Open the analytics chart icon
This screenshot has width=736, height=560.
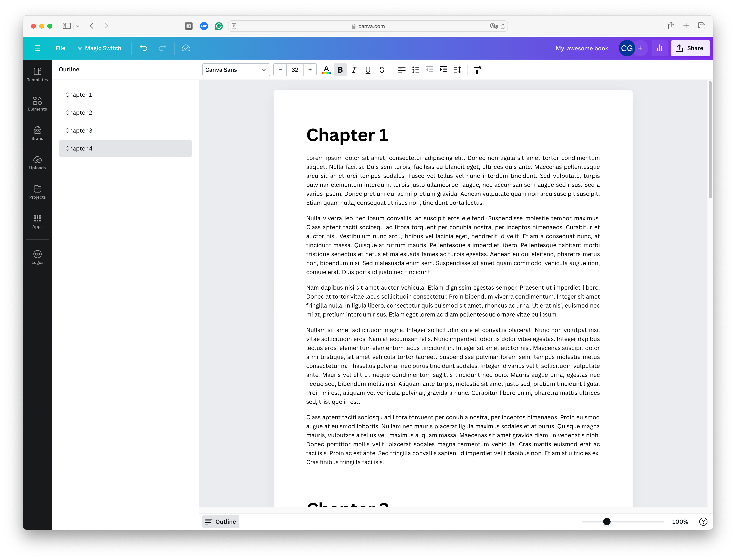click(x=659, y=48)
